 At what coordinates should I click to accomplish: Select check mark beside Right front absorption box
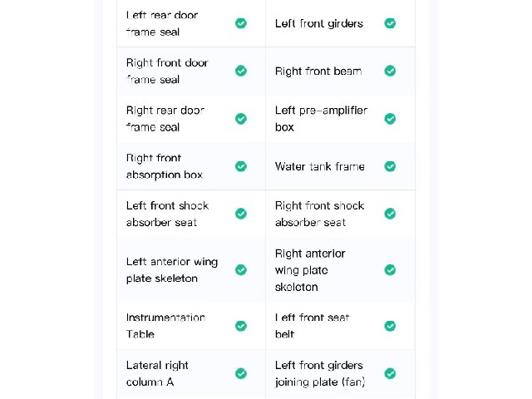[x=241, y=166]
